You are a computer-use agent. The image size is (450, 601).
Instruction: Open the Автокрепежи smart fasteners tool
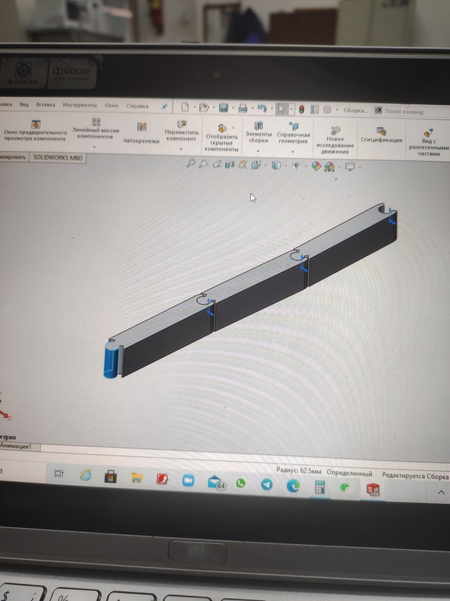141,133
